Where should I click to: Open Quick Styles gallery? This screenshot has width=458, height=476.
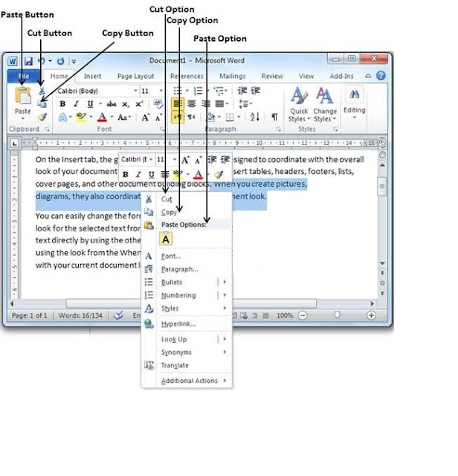(299, 105)
